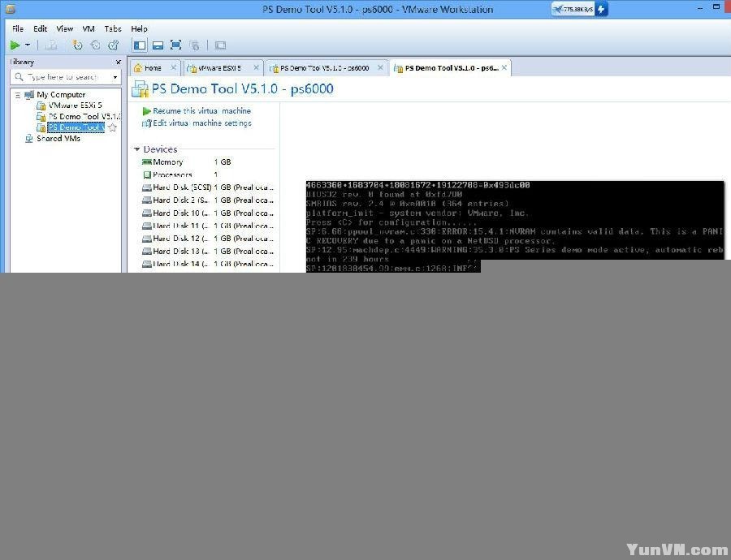The height and width of the screenshot is (560, 731).
Task: Open the Snapshot Manager toolbar icon
Action: click(113, 45)
